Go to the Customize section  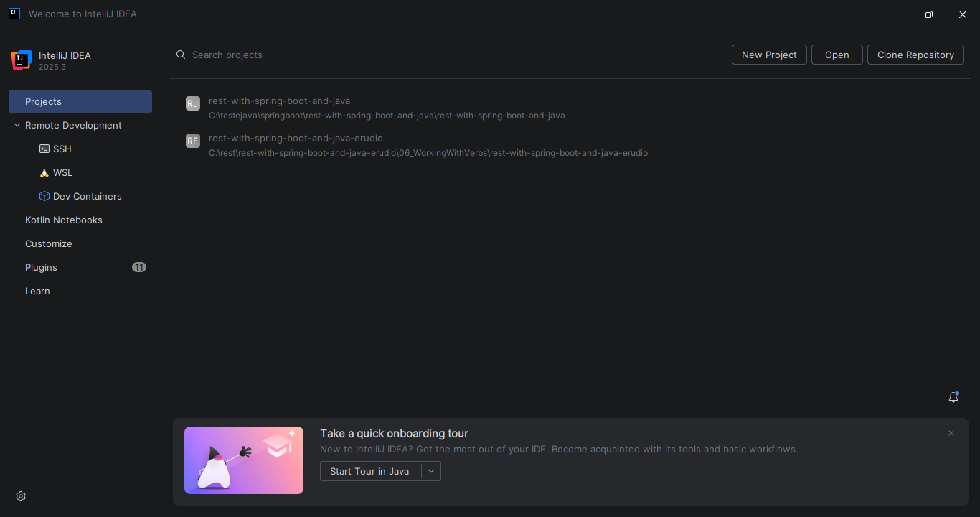(x=49, y=243)
